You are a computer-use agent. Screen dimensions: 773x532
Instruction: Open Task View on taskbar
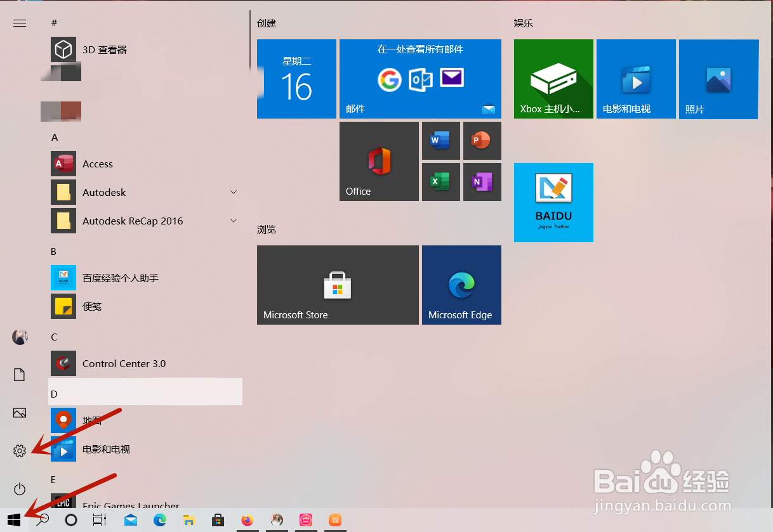tap(100, 520)
